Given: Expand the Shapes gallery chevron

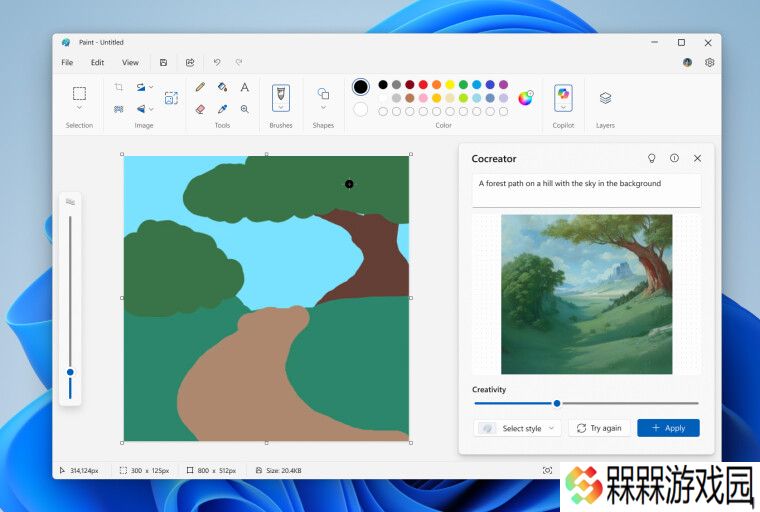Looking at the screenshot, I should (323, 108).
